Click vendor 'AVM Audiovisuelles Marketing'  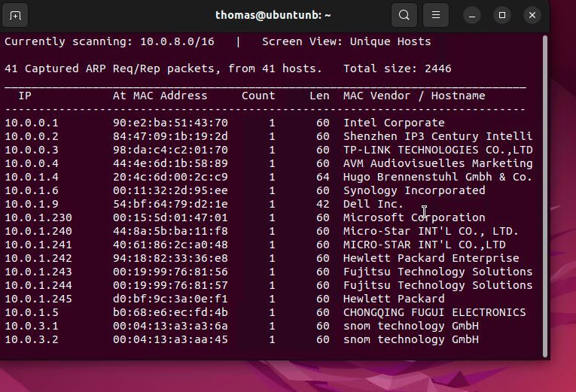pyautogui.click(x=438, y=163)
